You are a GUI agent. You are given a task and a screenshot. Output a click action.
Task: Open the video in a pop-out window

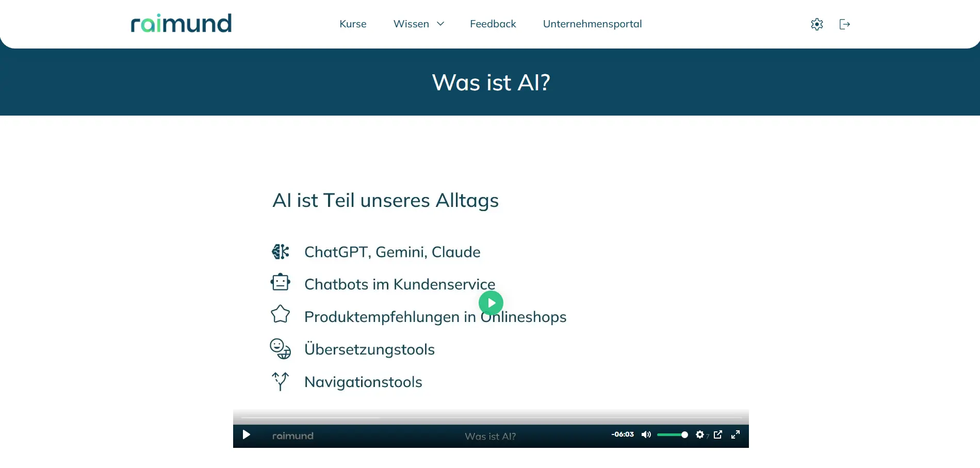click(x=718, y=434)
